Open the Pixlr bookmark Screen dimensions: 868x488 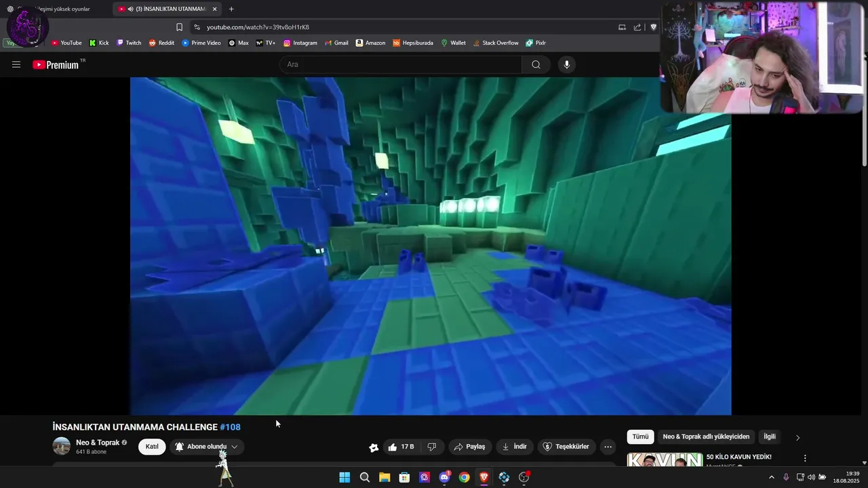point(536,43)
